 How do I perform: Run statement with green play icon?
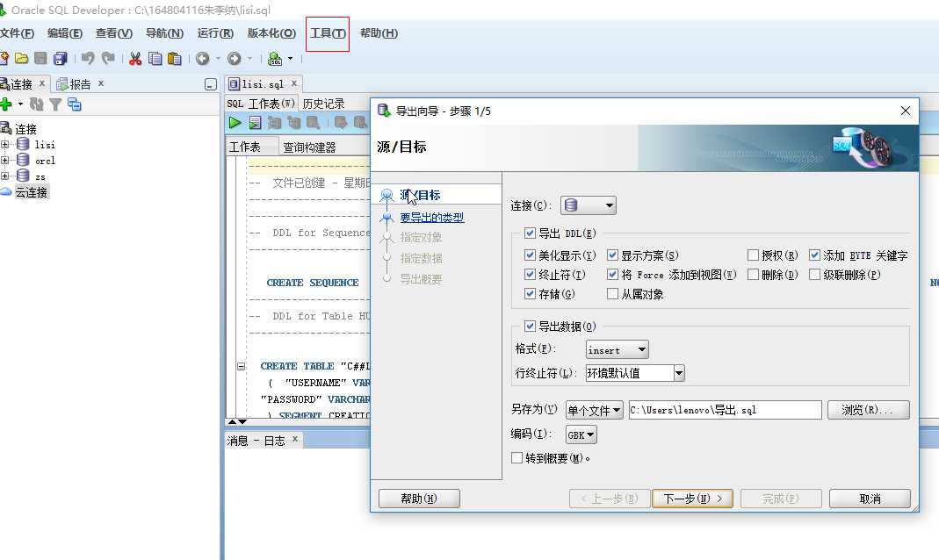[x=235, y=123]
